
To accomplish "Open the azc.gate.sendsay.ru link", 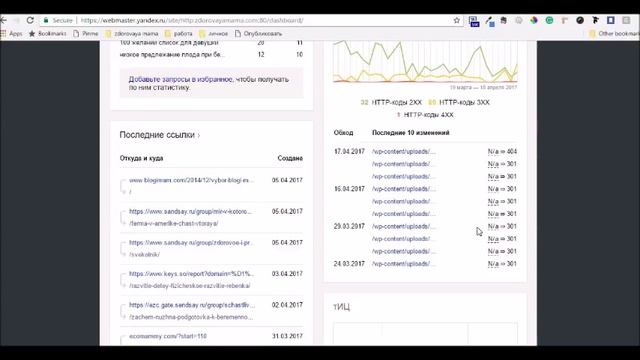I will 192,305.
